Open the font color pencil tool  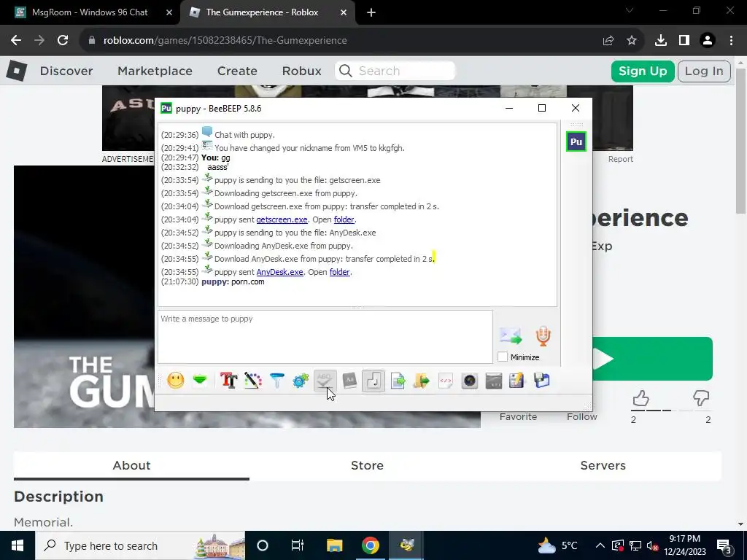[253, 381]
